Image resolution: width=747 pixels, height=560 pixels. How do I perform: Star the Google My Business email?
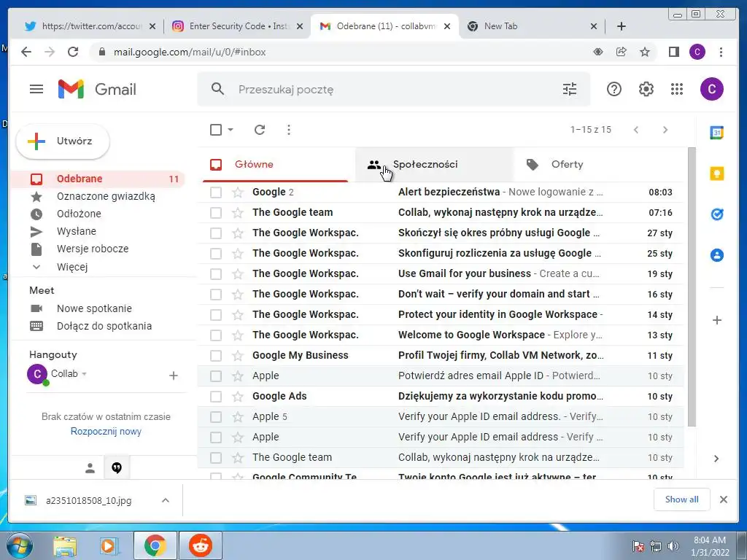[237, 356]
